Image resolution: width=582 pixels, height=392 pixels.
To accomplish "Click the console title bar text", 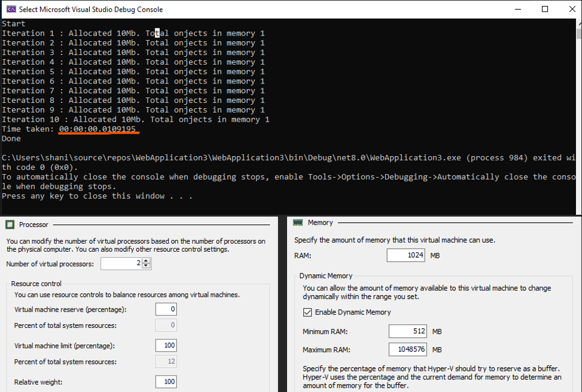I will pos(91,9).
